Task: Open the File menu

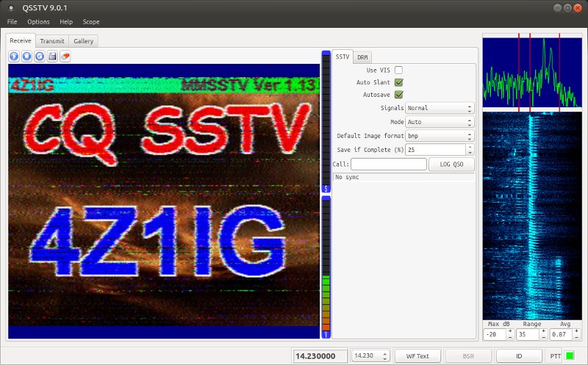Action: tap(12, 22)
